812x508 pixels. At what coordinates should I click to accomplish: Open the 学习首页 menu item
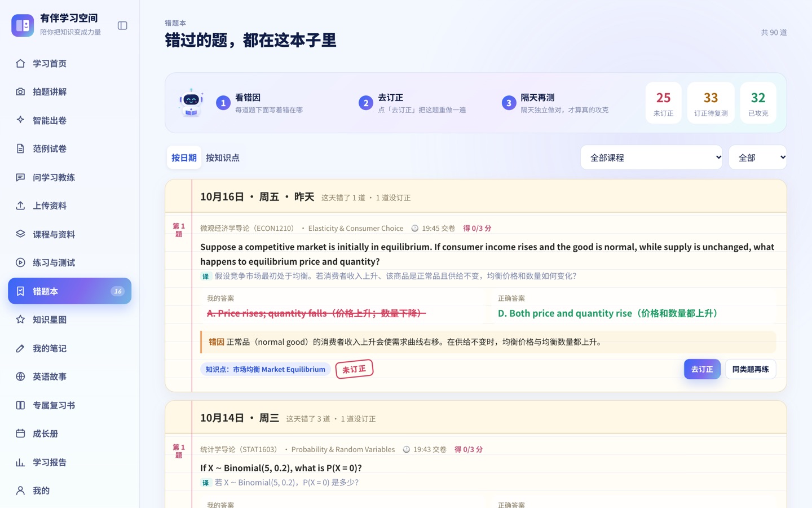click(70, 63)
